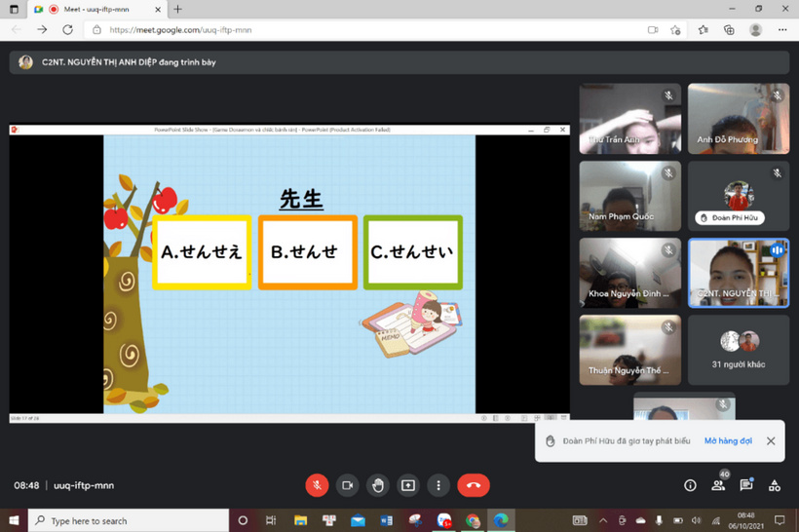Open the Activities panel icon

pos(775,485)
